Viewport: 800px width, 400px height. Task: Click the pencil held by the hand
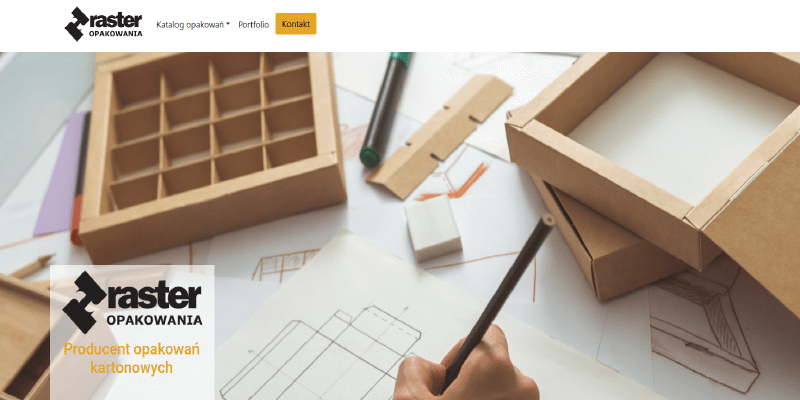pos(496,304)
